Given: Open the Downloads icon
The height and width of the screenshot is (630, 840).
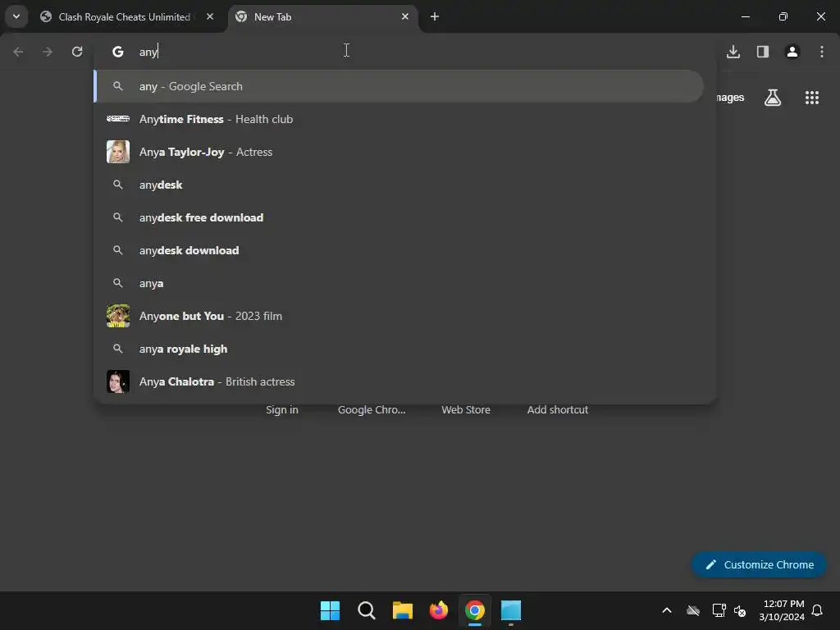Looking at the screenshot, I should coord(733,52).
